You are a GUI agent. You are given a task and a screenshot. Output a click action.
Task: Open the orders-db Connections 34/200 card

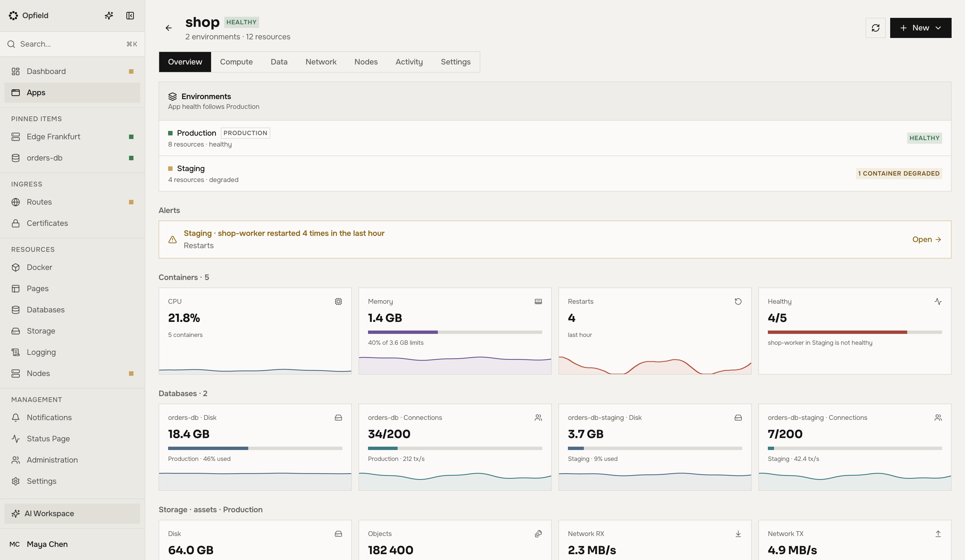pyautogui.click(x=455, y=447)
